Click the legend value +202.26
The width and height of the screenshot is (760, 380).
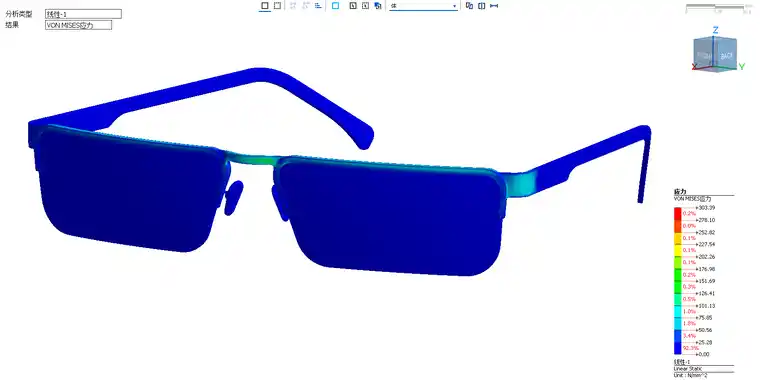pyautogui.click(x=706, y=257)
